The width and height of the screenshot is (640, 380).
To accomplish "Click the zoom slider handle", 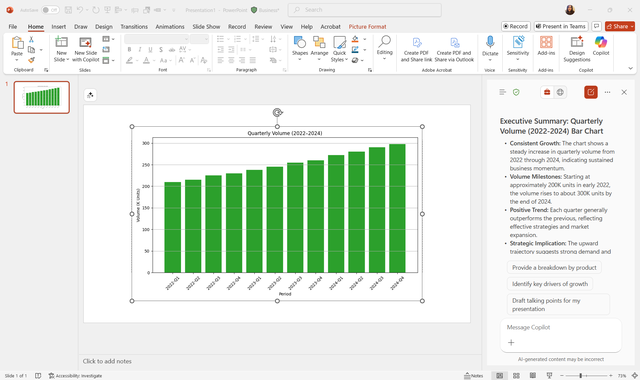I will [580, 376].
